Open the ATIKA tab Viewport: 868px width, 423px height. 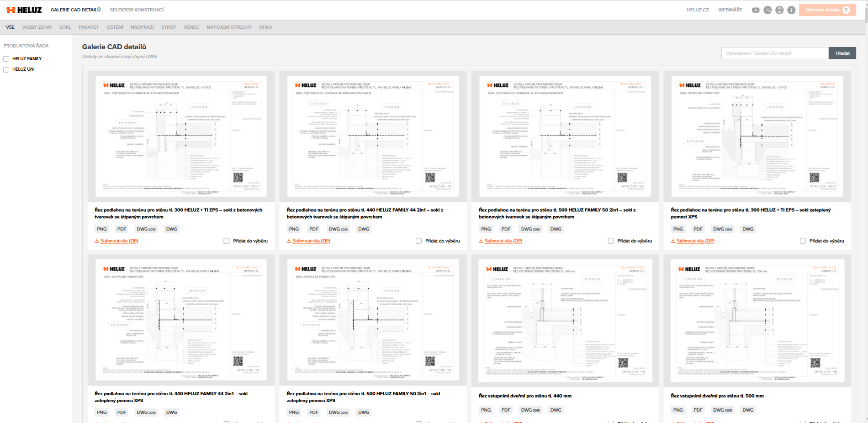click(x=265, y=27)
